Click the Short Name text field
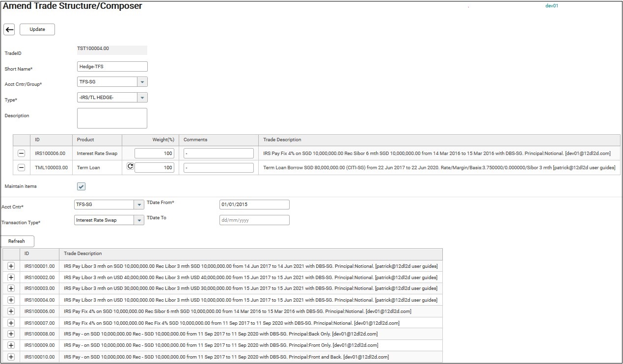 coord(112,67)
